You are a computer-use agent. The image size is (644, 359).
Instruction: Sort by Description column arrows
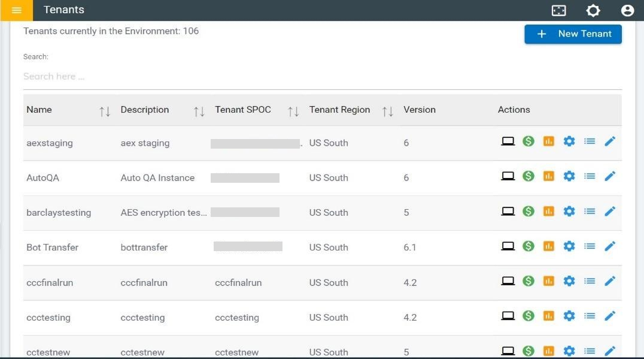tap(199, 111)
